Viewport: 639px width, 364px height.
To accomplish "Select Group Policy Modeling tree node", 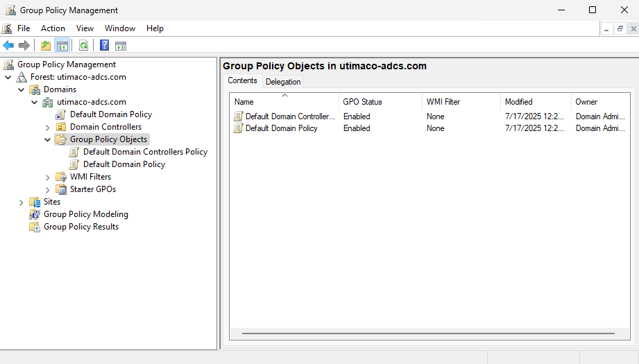I will pos(85,214).
